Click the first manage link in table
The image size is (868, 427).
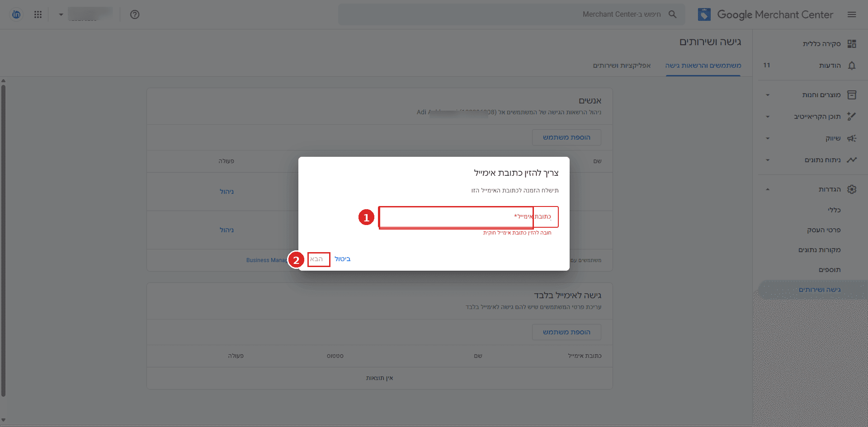coord(226,192)
